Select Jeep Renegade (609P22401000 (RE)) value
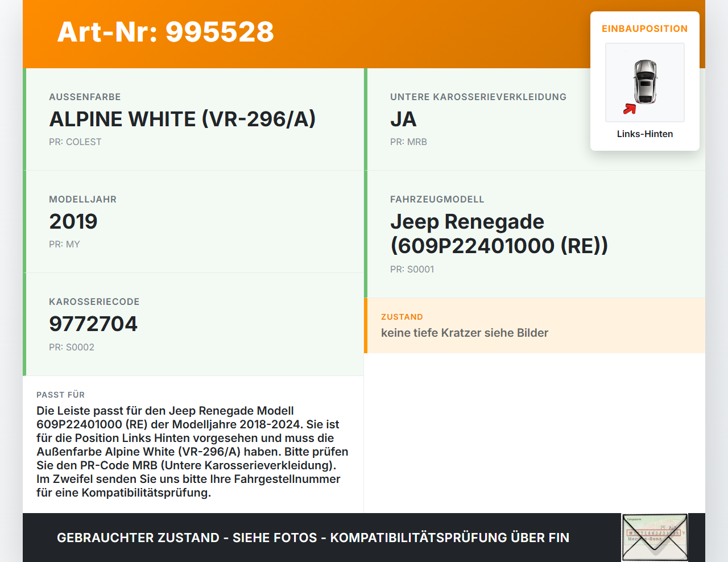This screenshot has width=728, height=562. click(x=499, y=234)
